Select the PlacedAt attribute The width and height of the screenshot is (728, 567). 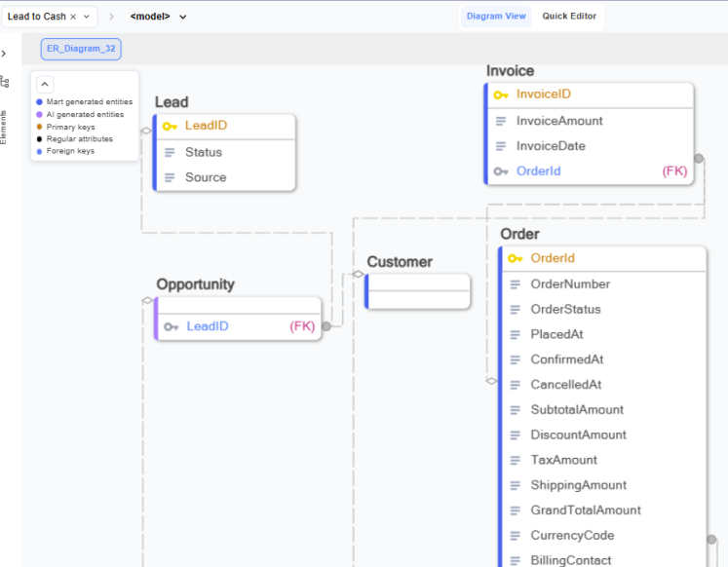[556, 334]
